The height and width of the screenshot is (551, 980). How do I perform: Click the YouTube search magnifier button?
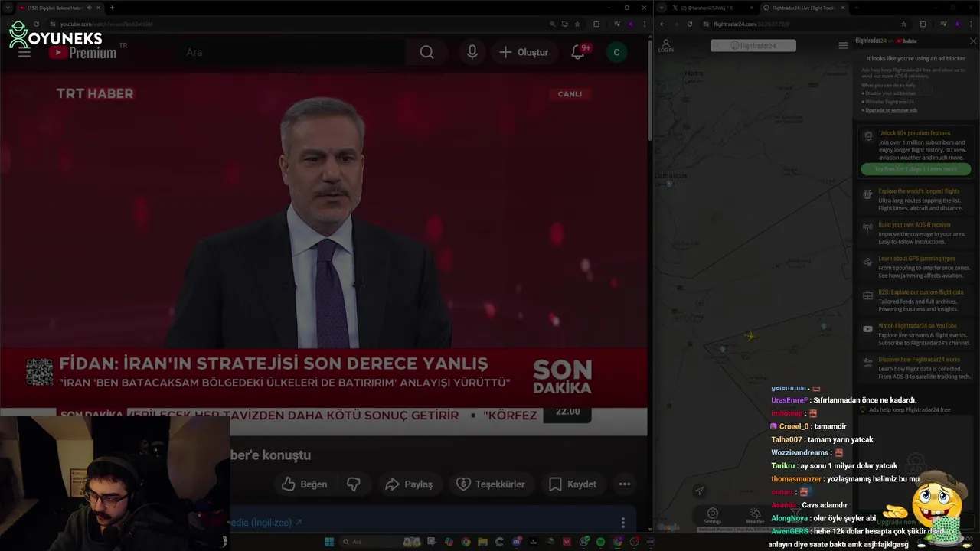pyautogui.click(x=426, y=52)
